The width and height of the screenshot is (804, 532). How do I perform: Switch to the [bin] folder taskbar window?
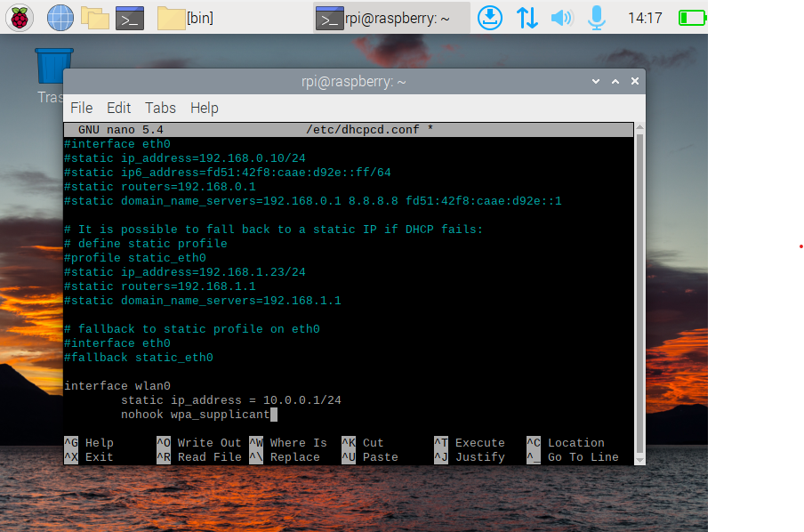click(x=185, y=18)
